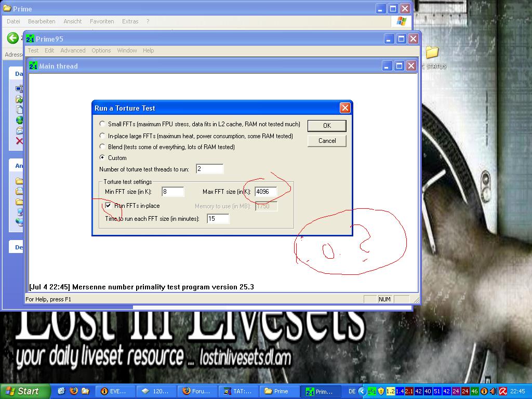Open Datei menu in Prime explorer window

tap(13, 21)
